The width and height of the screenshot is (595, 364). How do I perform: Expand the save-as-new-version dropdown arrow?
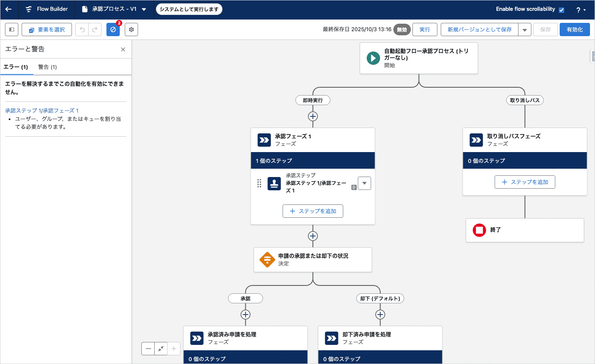coord(525,30)
